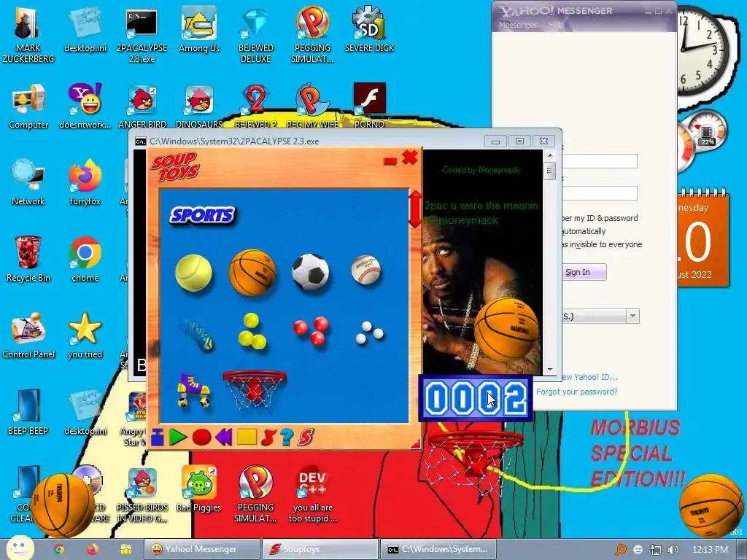Select the ANGER BIRD desktop shortcut
Image resolution: width=747 pixels, height=560 pixels.
(142, 106)
